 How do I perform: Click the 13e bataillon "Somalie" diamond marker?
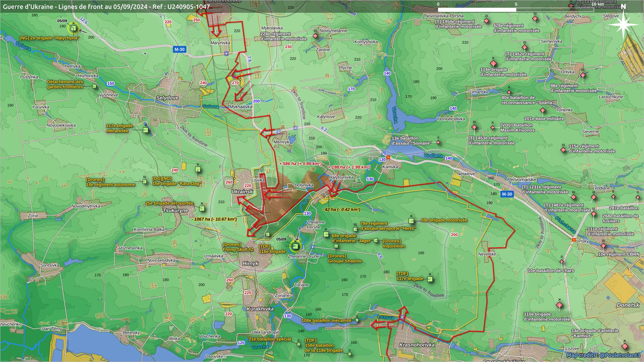pyautogui.click(x=438, y=142)
